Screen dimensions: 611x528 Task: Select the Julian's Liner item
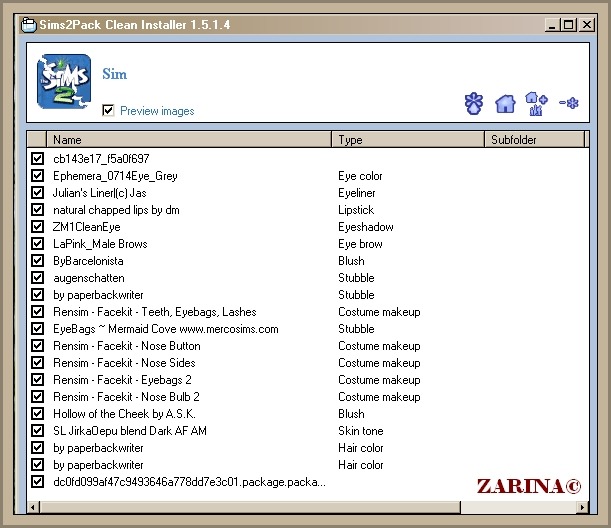click(100, 193)
